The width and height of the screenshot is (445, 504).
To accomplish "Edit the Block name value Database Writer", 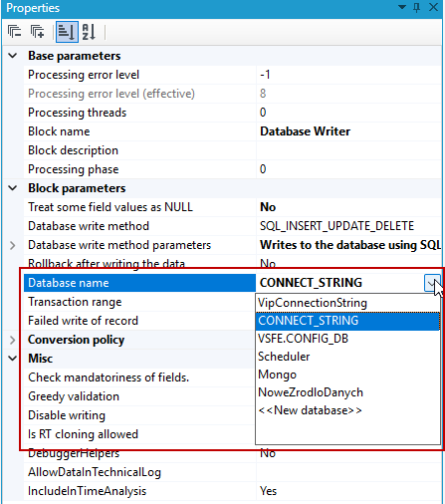I will click(x=348, y=131).
